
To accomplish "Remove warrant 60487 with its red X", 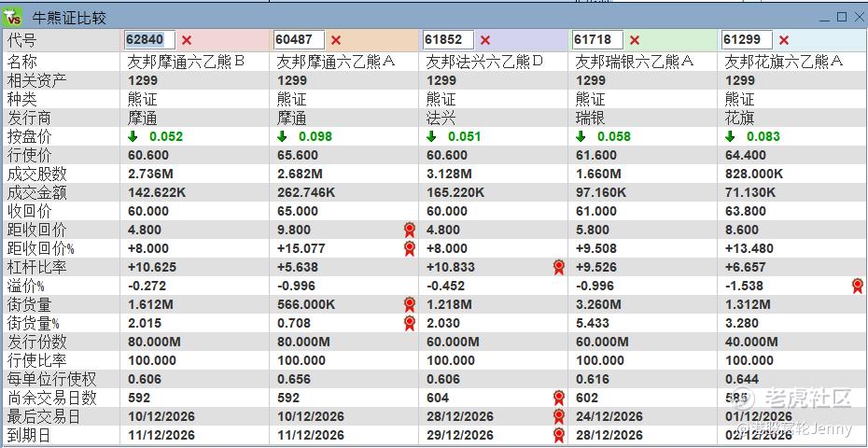I will pyautogui.click(x=335, y=40).
